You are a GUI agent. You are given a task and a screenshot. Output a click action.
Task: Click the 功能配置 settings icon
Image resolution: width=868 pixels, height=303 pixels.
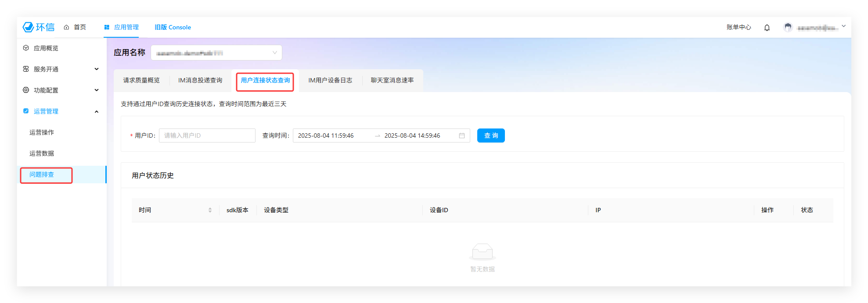[x=26, y=90]
